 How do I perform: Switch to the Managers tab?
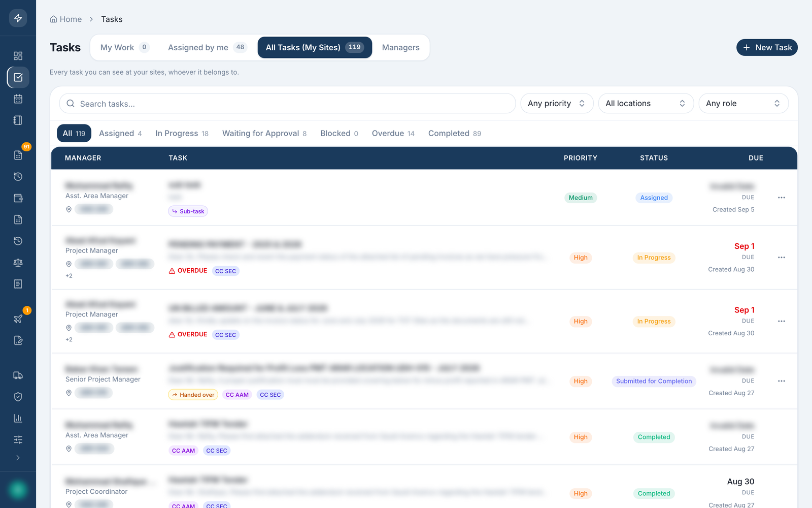(401, 47)
